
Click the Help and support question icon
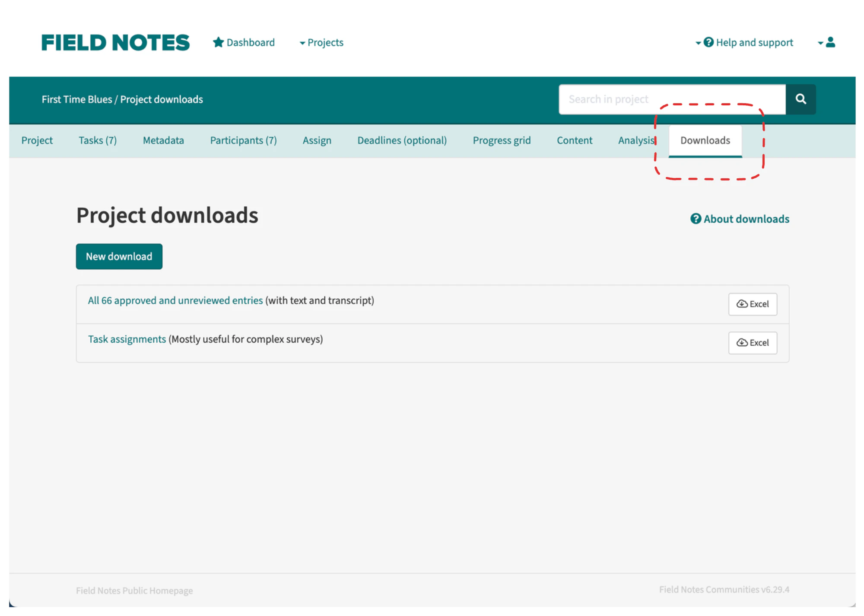708,42
